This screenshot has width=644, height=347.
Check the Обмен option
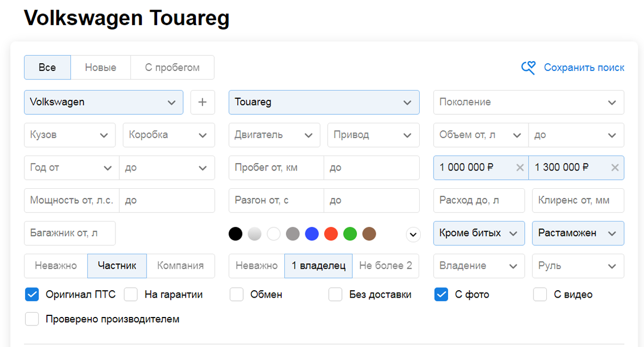pyautogui.click(x=237, y=294)
